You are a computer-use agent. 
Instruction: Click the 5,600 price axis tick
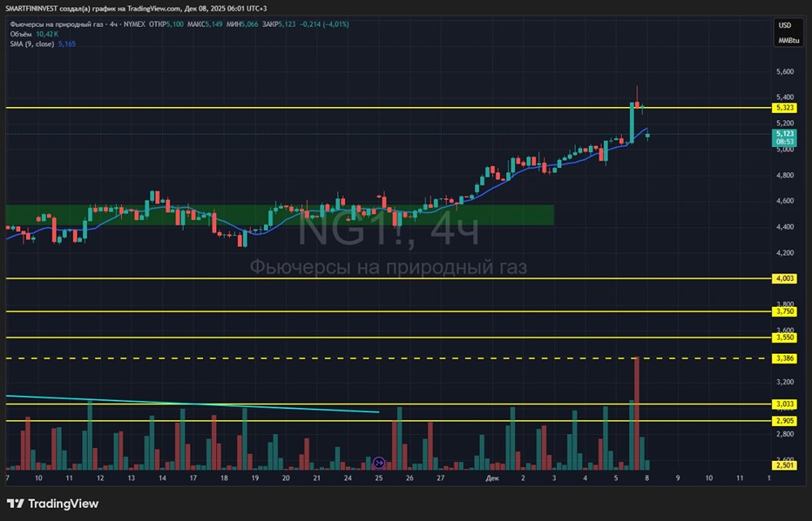(785, 71)
